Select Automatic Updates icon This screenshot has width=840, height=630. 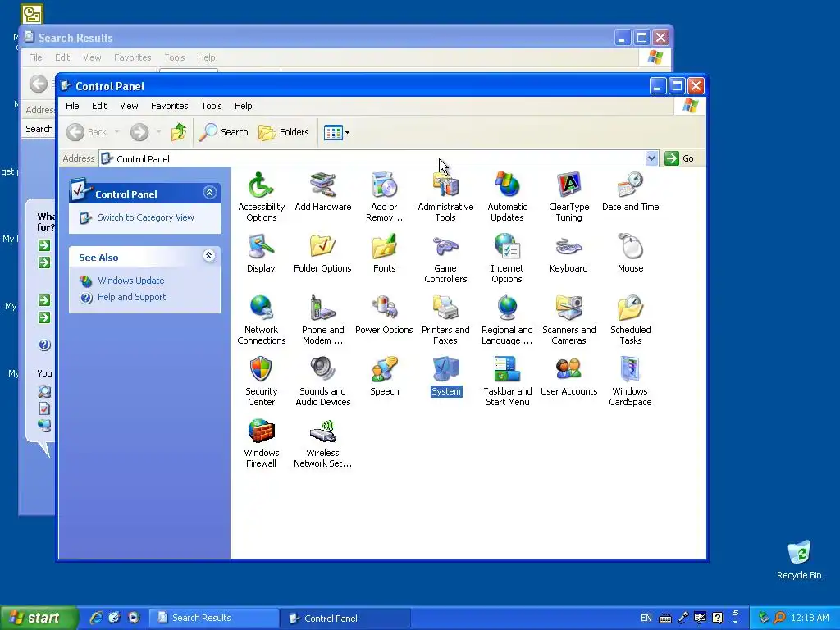[507, 185]
